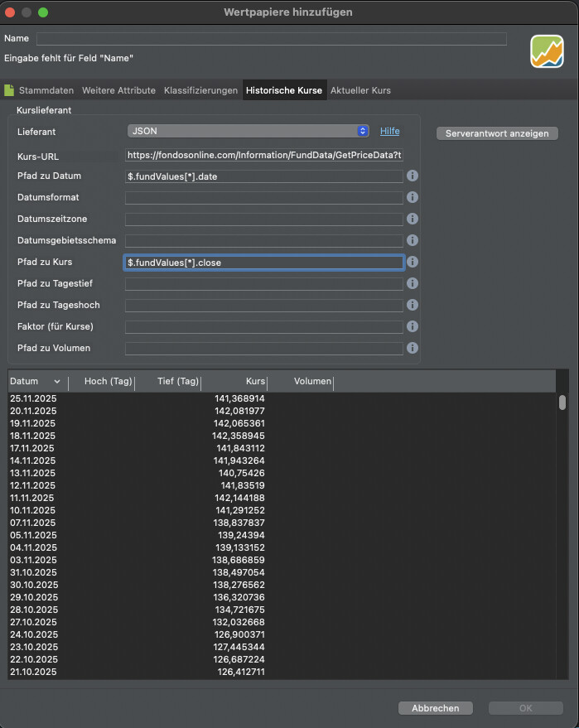
Task: Click into the Name input field
Action: [271, 39]
